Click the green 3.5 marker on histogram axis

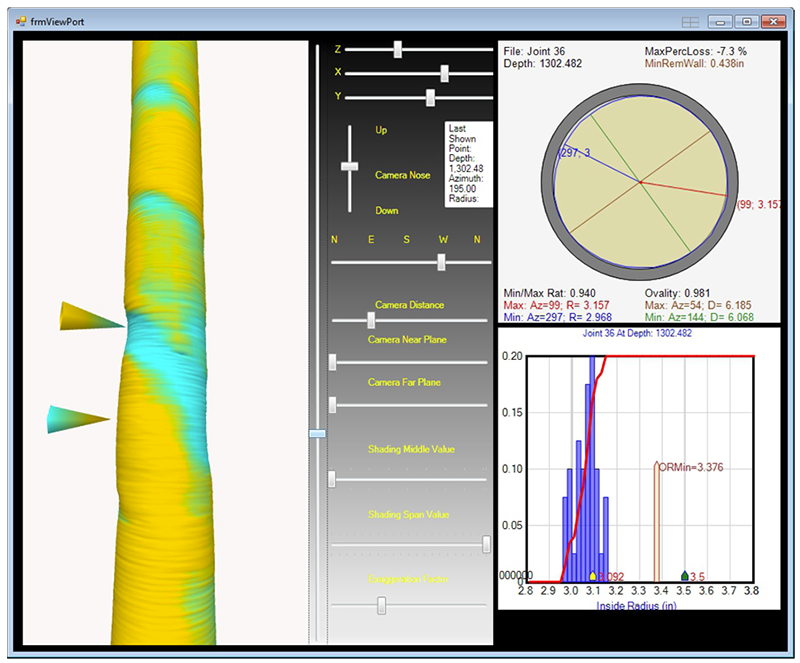685,576
